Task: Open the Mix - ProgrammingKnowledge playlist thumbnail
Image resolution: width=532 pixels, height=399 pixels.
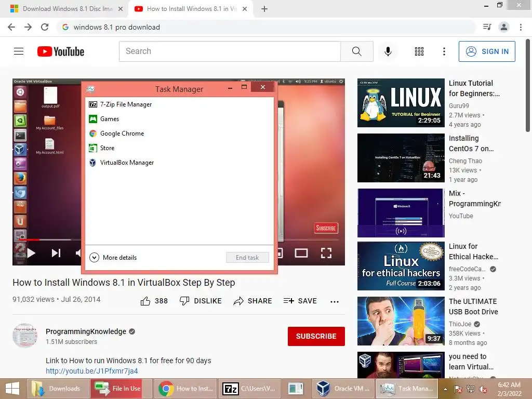Action: [401, 212]
